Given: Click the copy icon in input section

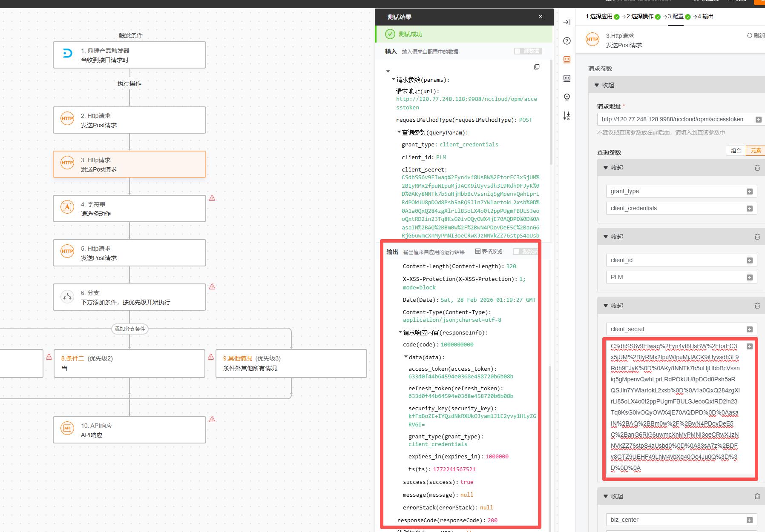Looking at the screenshot, I should click(537, 67).
